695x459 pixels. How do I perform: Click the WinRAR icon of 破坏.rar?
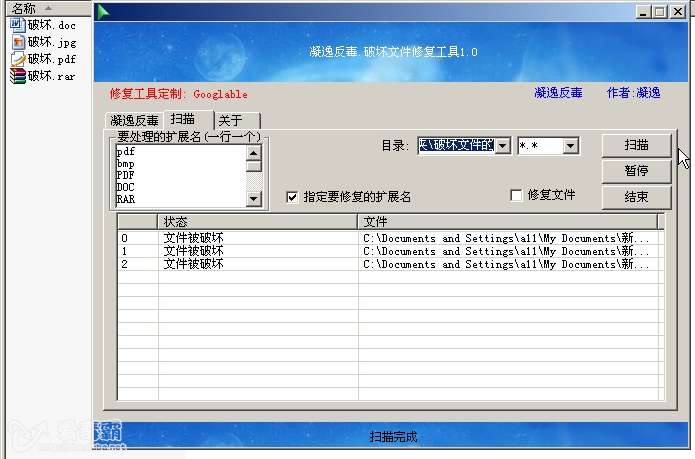18,76
